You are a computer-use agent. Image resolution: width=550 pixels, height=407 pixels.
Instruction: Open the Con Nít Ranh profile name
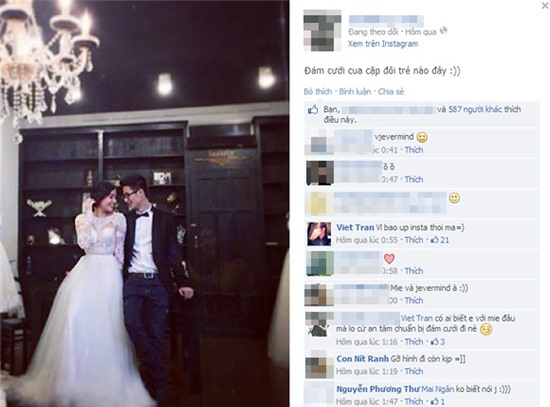click(x=362, y=359)
